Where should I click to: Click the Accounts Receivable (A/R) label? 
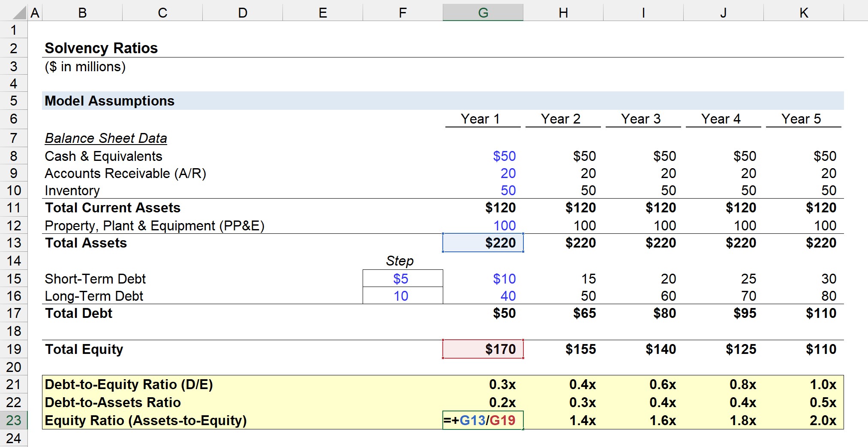[126, 173]
